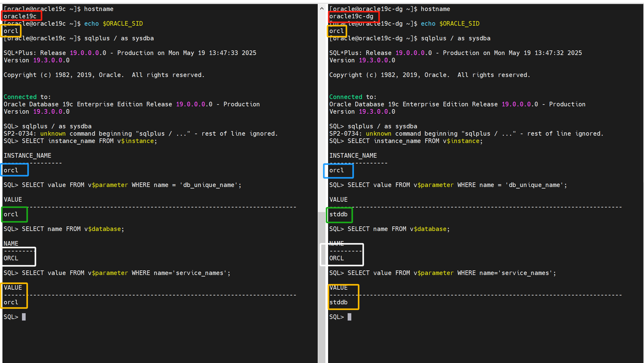The image size is (644, 363).
Task: Click INSTANCE_NAME column header in left pane
Action: click(27, 156)
